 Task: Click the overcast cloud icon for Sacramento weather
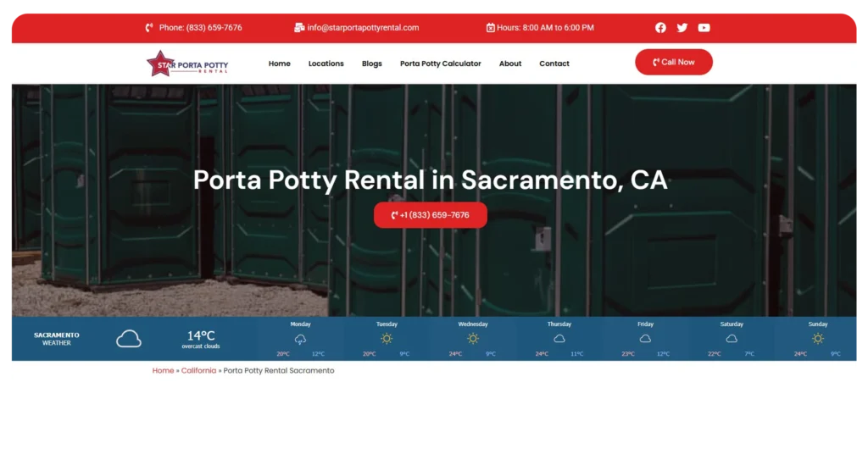click(129, 339)
